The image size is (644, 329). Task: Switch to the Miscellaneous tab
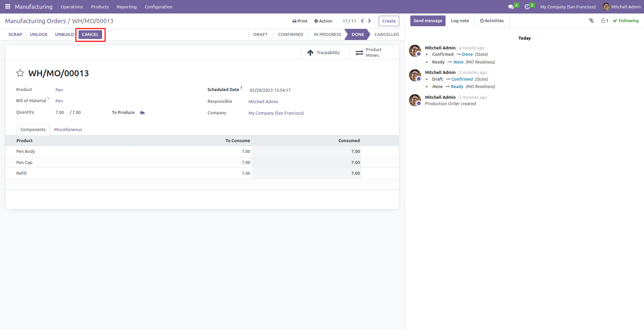point(68,130)
